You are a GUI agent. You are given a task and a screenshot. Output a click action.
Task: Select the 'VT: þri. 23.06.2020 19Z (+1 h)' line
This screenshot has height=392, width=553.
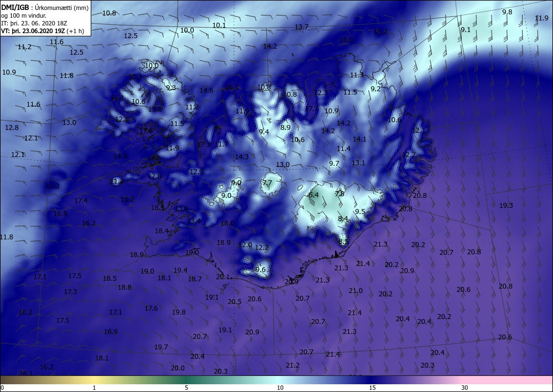pyautogui.click(x=43, y=31)
